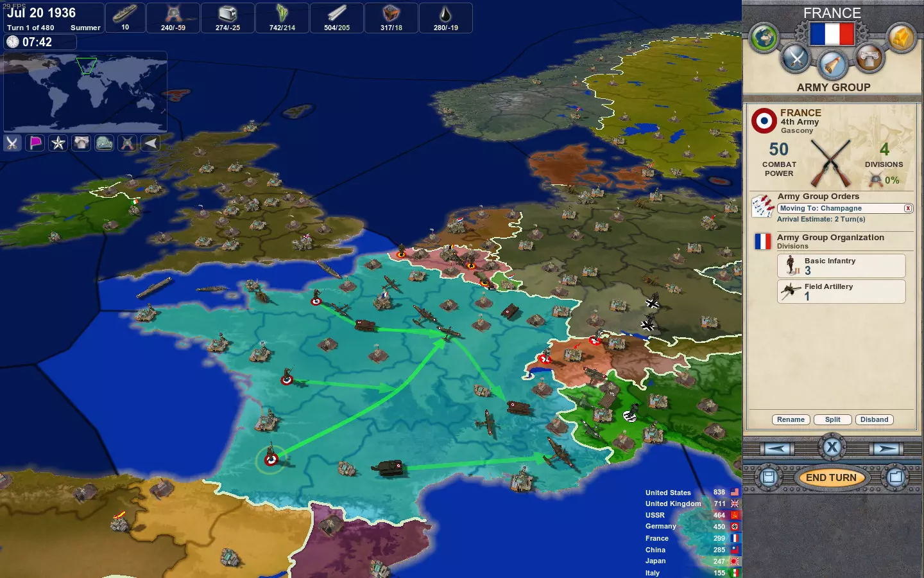The height and width of the screenshot is (578, 924).
Task: Click the save game floppy disk button
Action: pyautogui.click(x=769, y=477)
